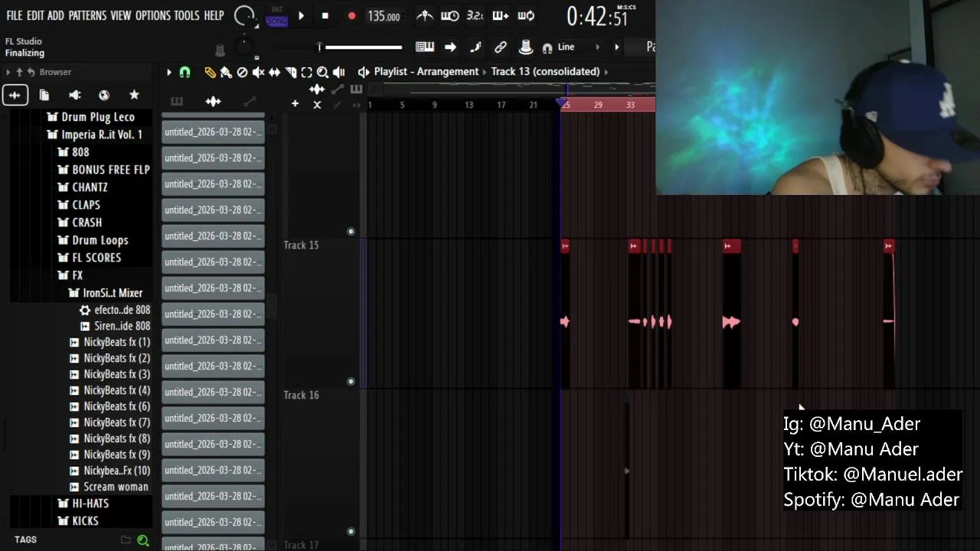Start playback with the play button
Viewport: 980px width, 551px height.
click(x=301, y=16)
